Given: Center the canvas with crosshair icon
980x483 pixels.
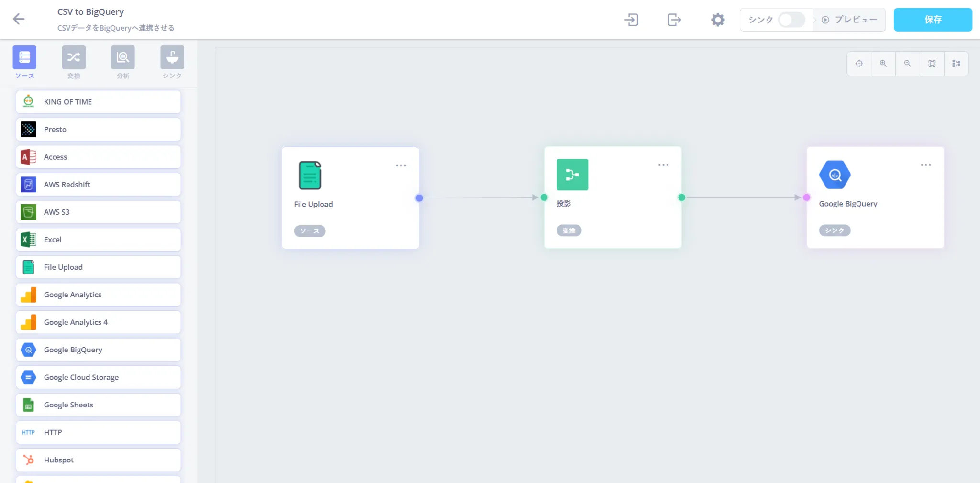Looking at the screenshot, I should pos(859,64).
